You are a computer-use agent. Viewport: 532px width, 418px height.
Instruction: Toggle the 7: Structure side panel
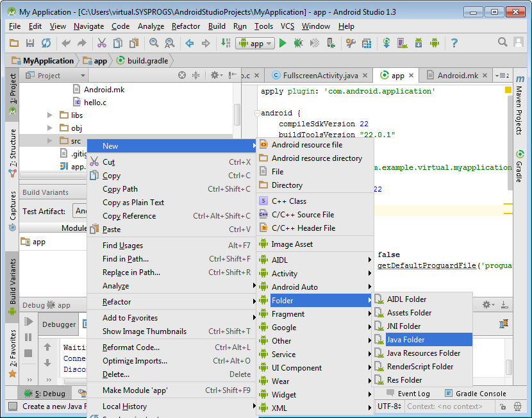(13, 153)
